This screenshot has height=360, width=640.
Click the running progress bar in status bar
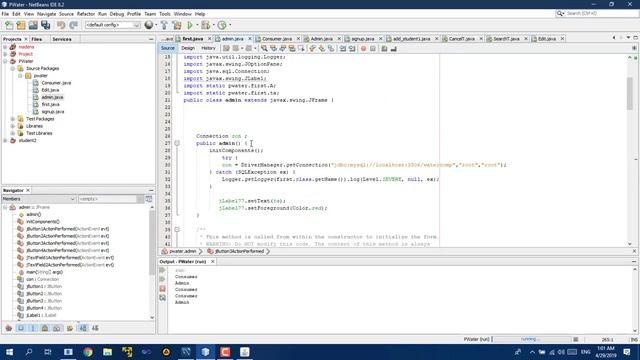pyautogui.click(x=531, y=339)
